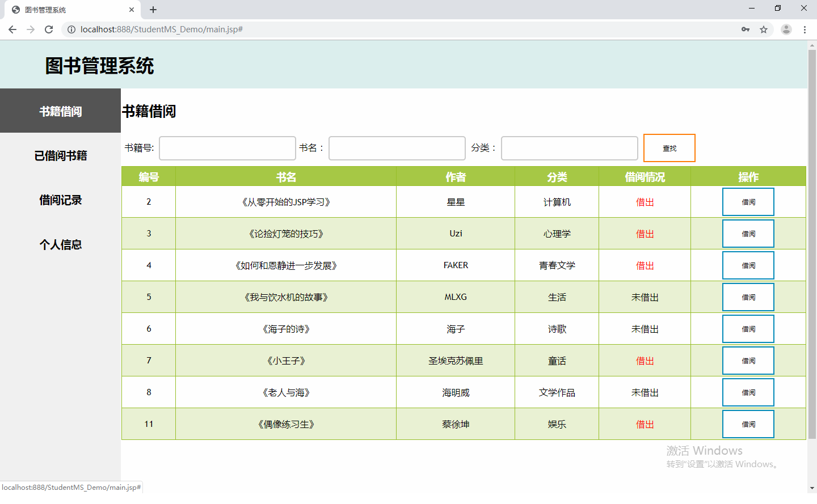Click the 查找 search button
Screen dimensions: 817x504
coord(669,148)
